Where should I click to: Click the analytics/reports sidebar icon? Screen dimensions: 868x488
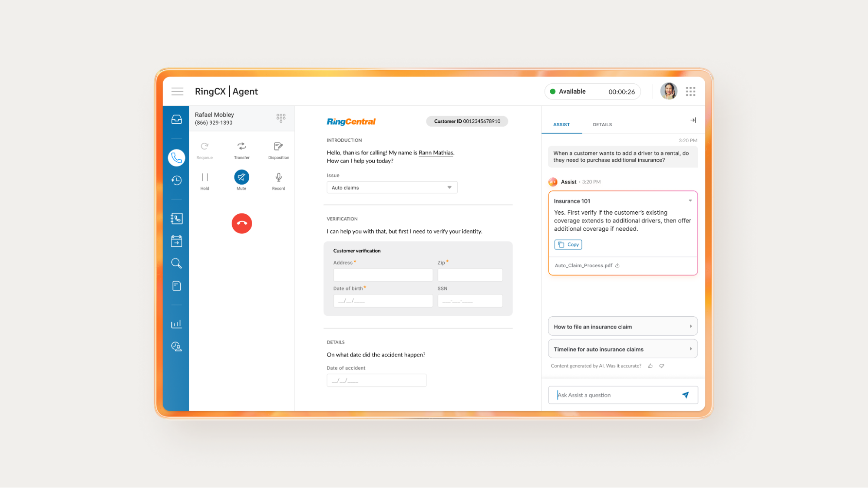pyautogui.click(x=176, y=324)
